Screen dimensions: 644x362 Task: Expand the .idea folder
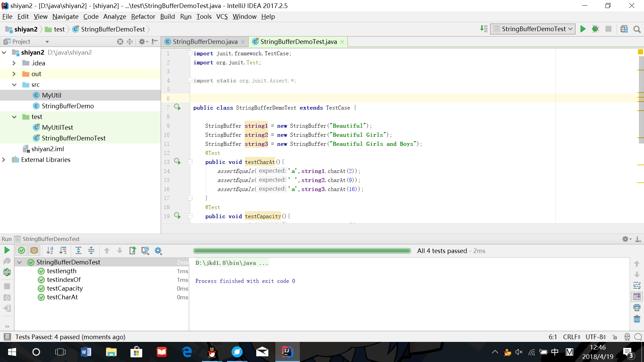(x=14, y=63)
